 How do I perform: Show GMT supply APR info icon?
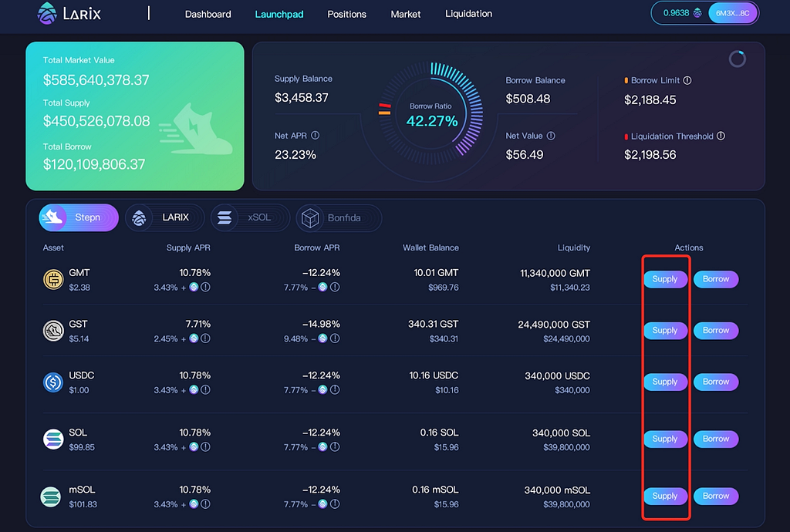pyautogui.click(x=205, y=287)
